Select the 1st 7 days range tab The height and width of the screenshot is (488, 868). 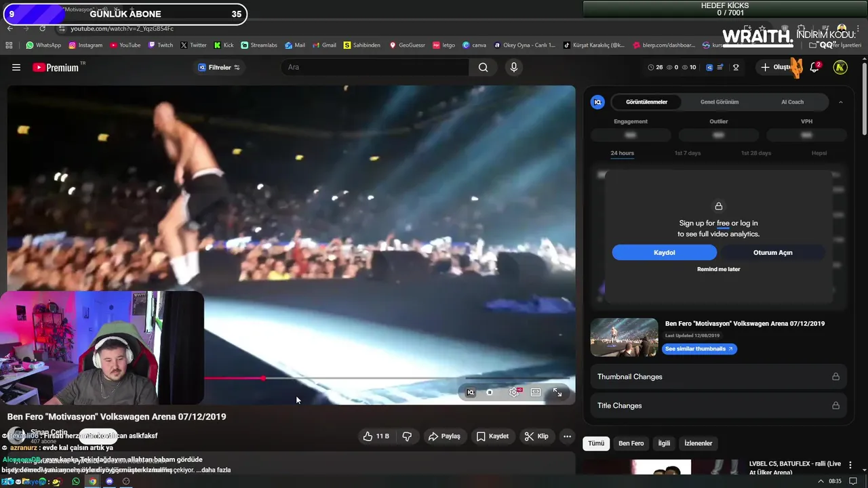click(688, 153)
